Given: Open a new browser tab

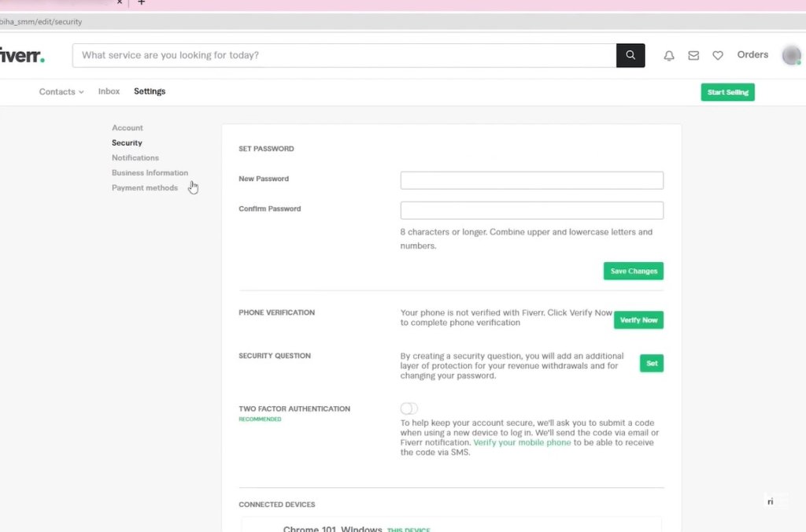Looking at the screenshot, I should (140, 3).
